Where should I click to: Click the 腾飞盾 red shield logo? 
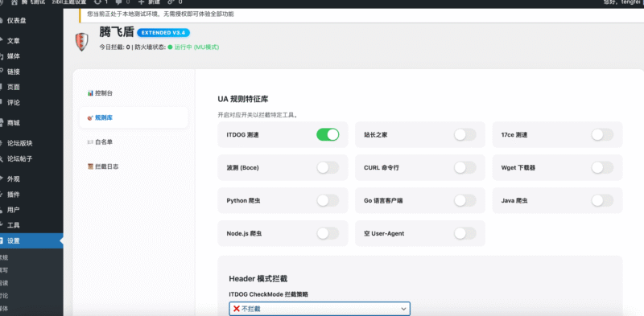click(x=81, y=42)
